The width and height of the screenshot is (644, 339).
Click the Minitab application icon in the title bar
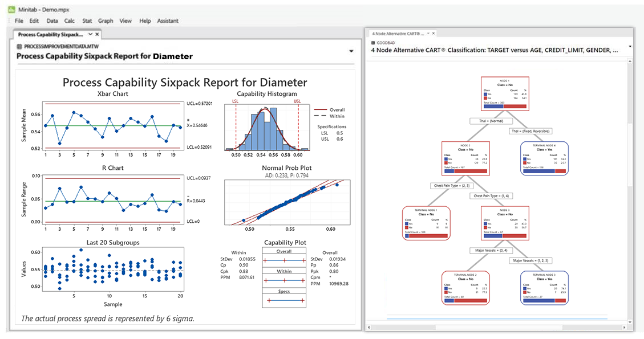point(11,9)
